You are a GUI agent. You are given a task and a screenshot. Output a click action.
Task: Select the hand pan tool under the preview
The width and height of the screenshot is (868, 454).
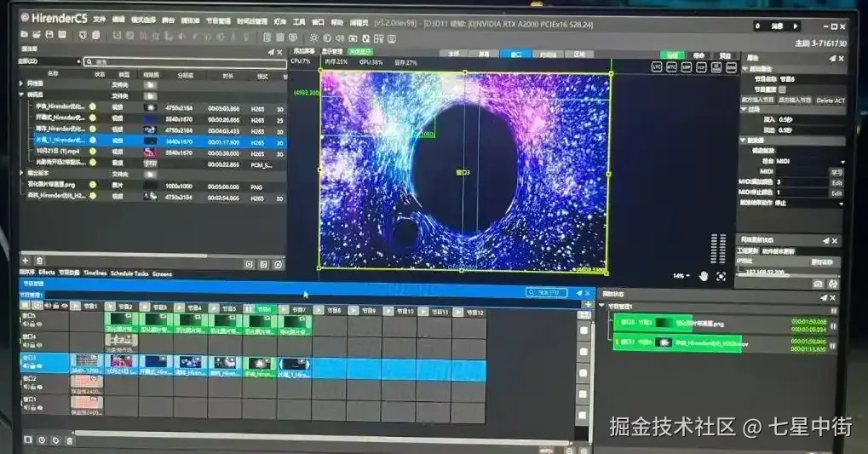704,276
